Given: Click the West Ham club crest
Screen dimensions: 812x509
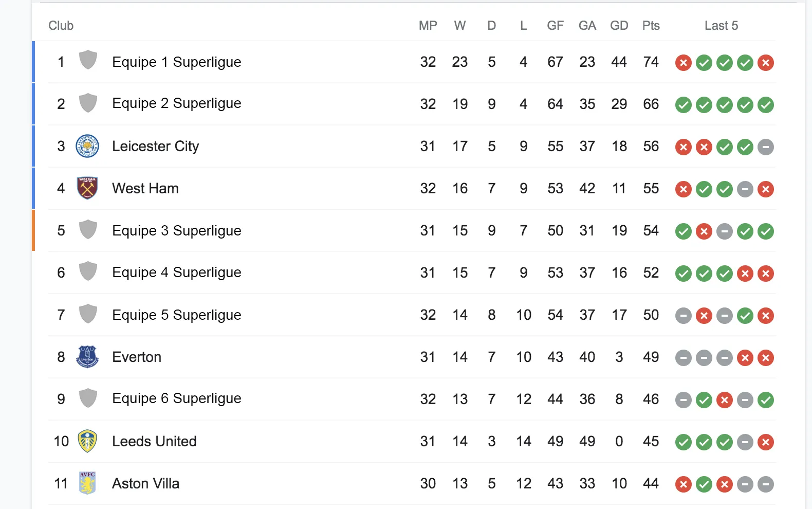Looking at the screenshot, I should pyautogui.click(x=87, y=188).
